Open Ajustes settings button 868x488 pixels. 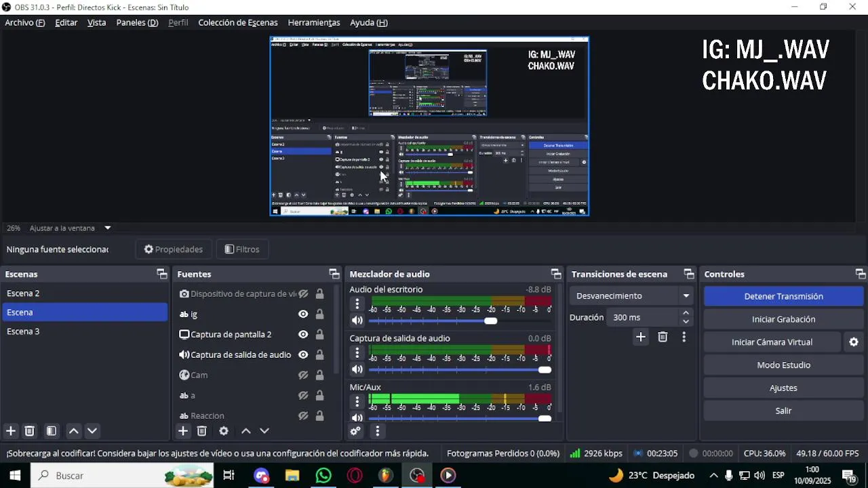pyautogui.click(x=783, y=388)
